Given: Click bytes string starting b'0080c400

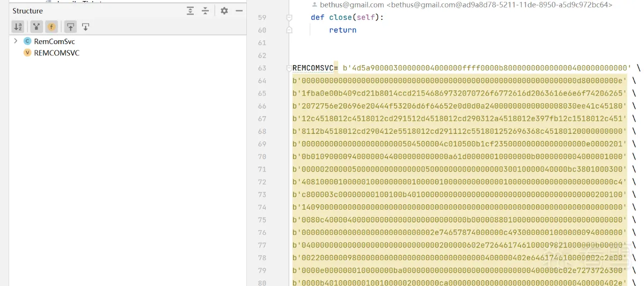Looking at the screenshot, I should click(459, 220).
